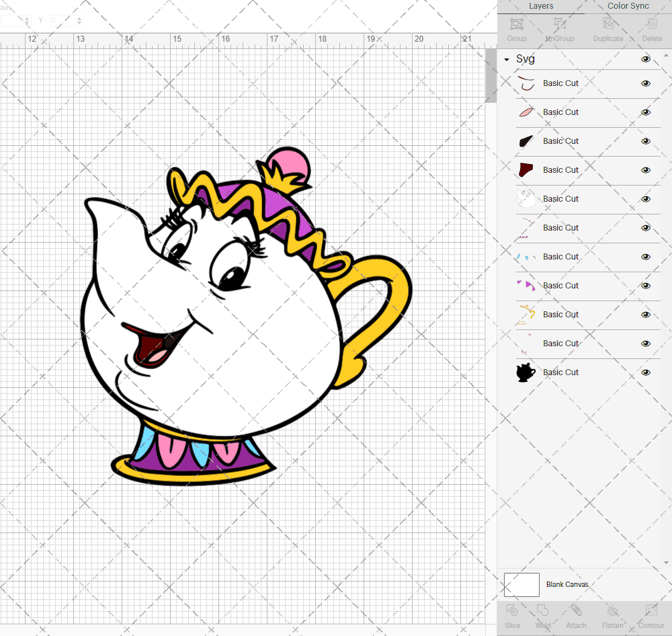Click the Y position stepper arrows

[79, 21]
